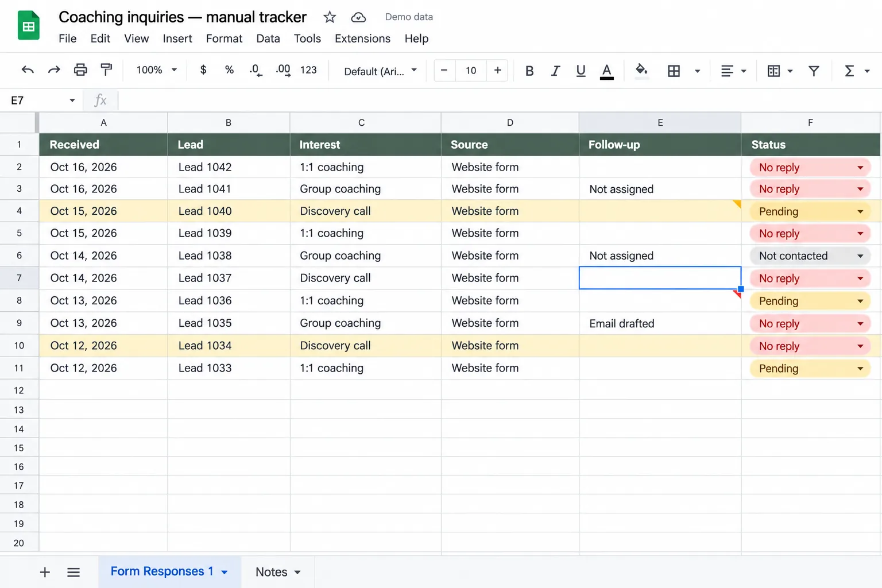Open the borders tool
Image resolution: width=882 pixels, height=588 pixels.
674,71
